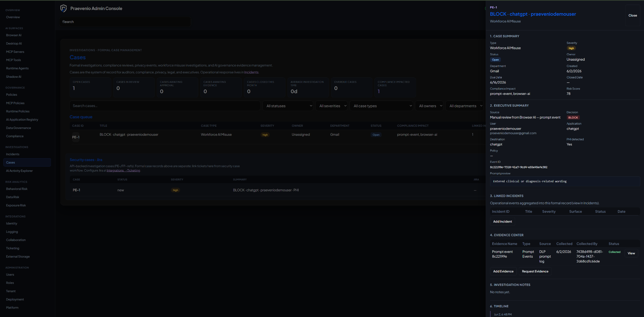Follow the Integrations link under Security cases
Image resolution: width=644 pixels, height=317 pixels.
(x=115, y=171)
